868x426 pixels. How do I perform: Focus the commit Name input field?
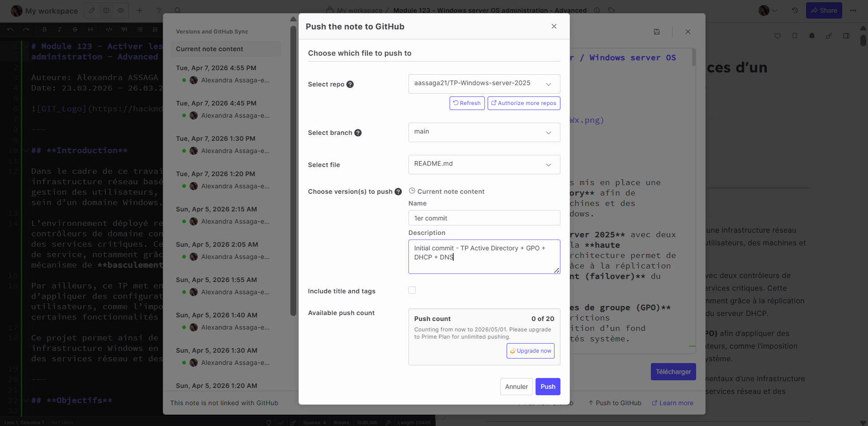click(x=484, y=218)
